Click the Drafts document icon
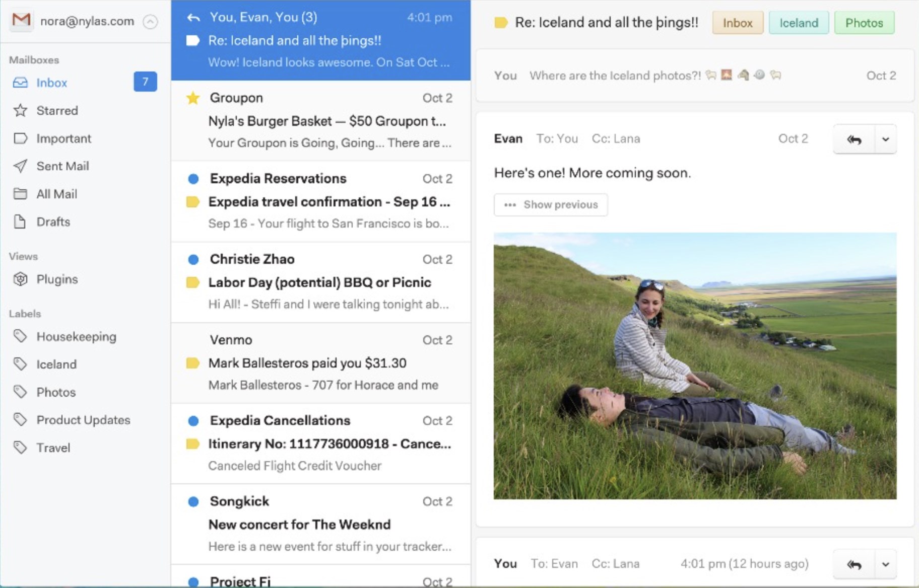Screen dimensions: 919x588 [20, 222]
